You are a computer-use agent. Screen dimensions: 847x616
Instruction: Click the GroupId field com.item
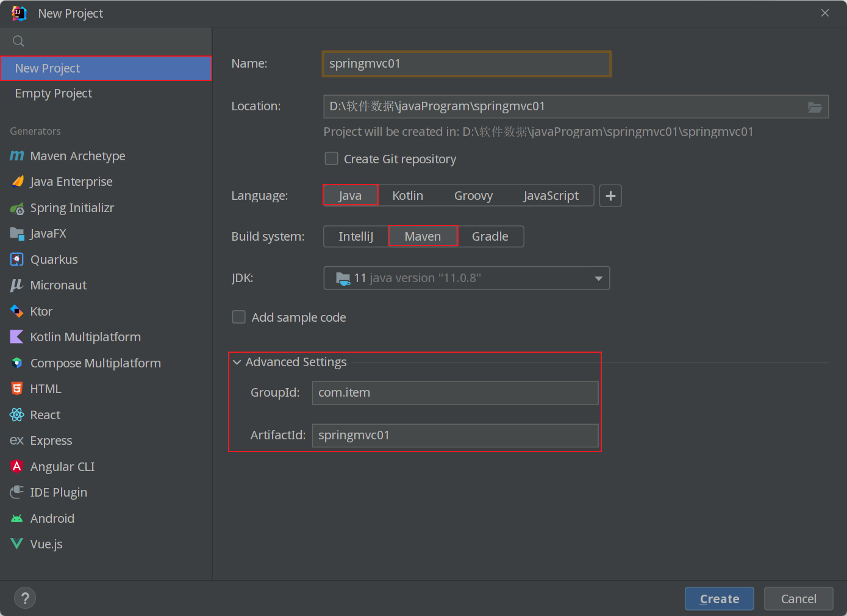click(x=455, y=393)
